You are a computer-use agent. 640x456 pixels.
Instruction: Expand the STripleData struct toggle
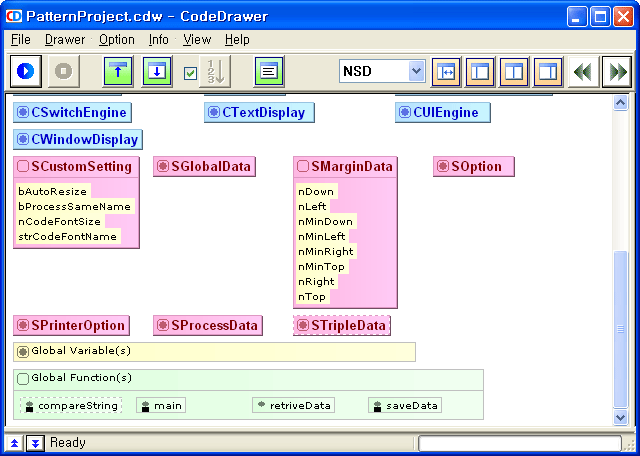(x=303, y=325)
